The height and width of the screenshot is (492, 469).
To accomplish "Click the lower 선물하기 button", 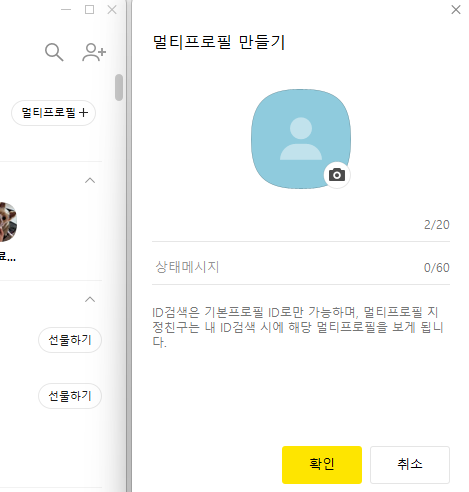I will point(70,396).
